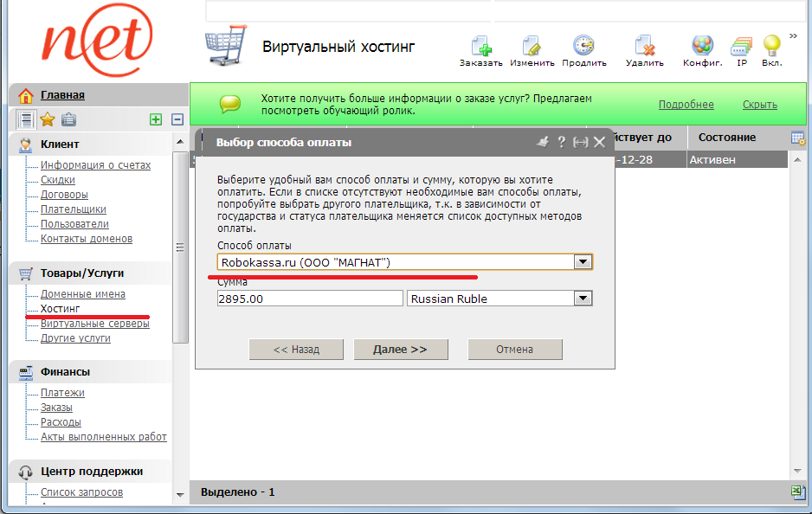812x514 pixels.
Task: Expand all menu sections with green plus
Action: tap(156, 120)
